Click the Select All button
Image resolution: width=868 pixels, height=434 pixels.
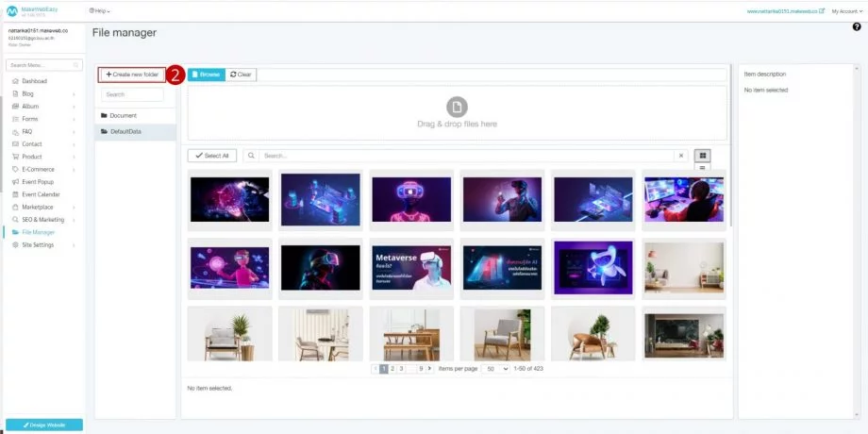point(212,156)
